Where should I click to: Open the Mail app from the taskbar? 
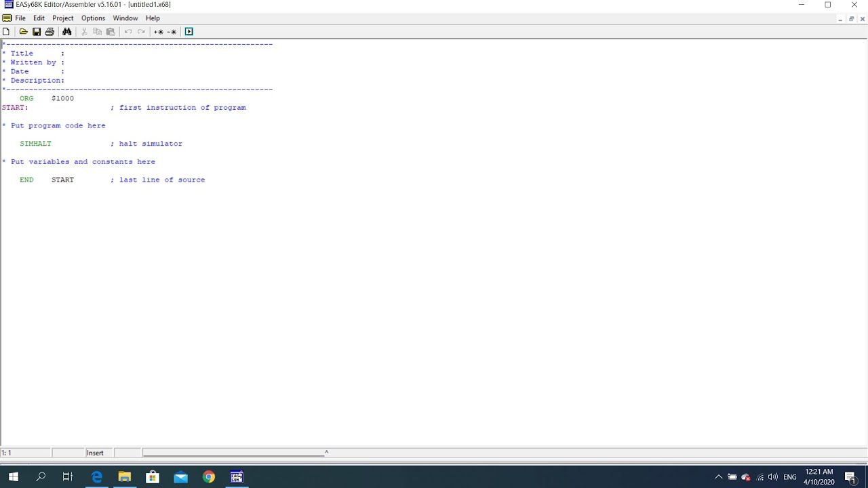180,477
